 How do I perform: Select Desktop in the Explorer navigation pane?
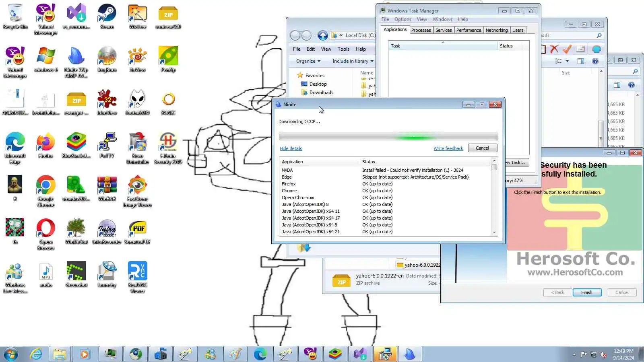[318, 84]
